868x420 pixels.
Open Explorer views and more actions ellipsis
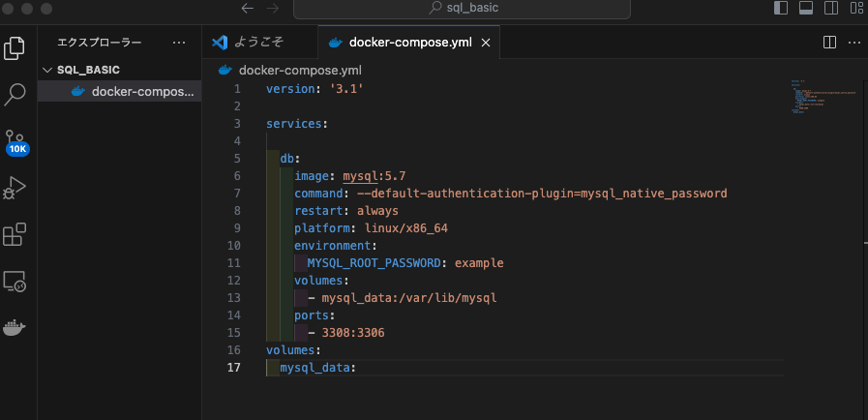179,43
